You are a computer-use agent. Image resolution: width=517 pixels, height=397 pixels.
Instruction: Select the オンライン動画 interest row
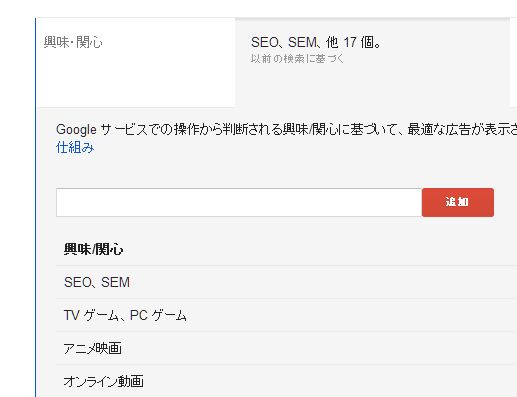coord(286,381)
